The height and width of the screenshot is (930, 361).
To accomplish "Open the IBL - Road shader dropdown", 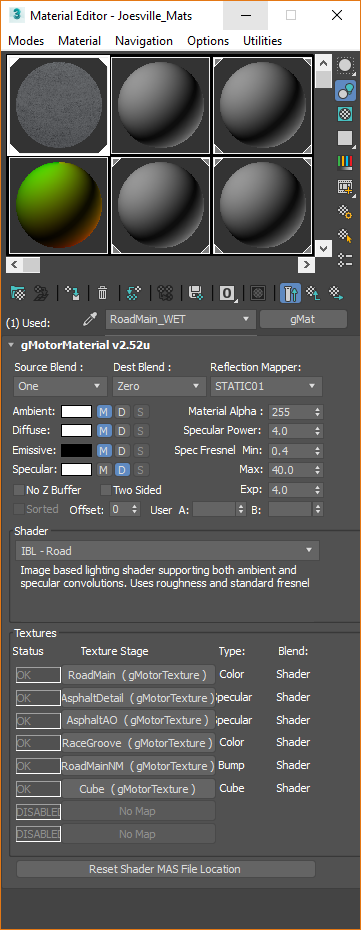I will click(167, 551).
